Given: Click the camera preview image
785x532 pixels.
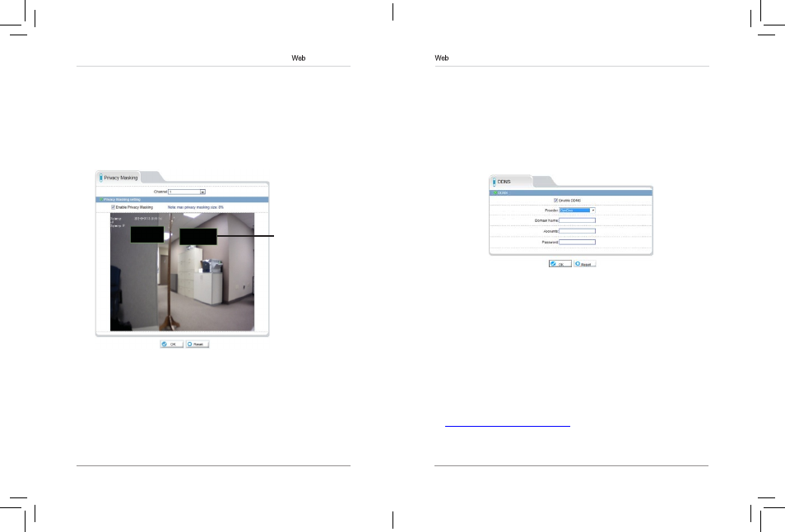Looking at the screenshot, I should pyautogui.click(x=182, y=272).
